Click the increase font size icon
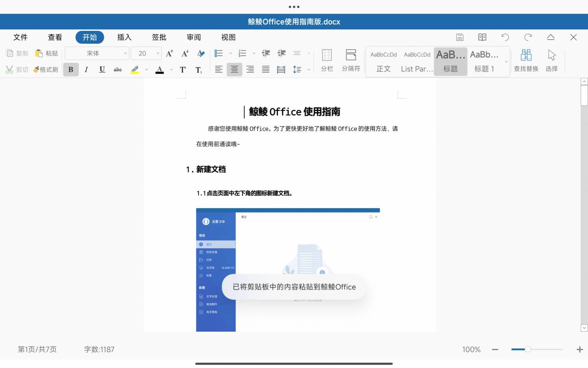Screen dimensions: 588x368 pyautogui.click(x=170, y=53)
